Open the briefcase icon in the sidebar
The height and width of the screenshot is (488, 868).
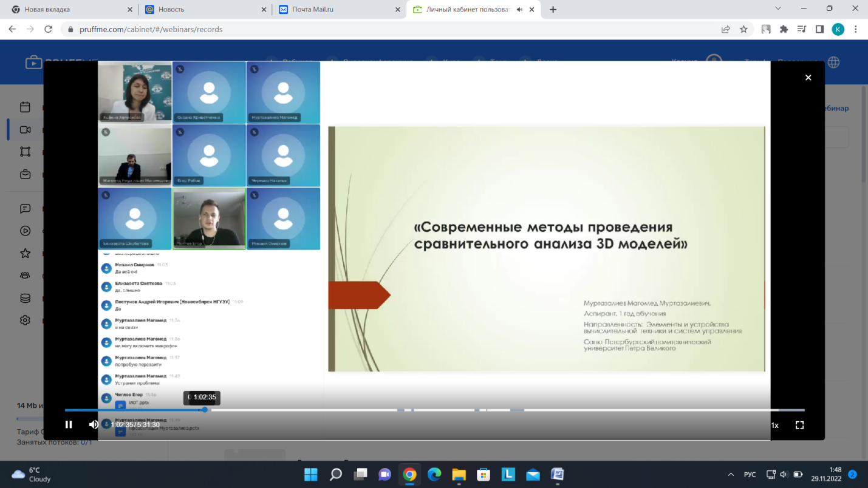point(25,174)
